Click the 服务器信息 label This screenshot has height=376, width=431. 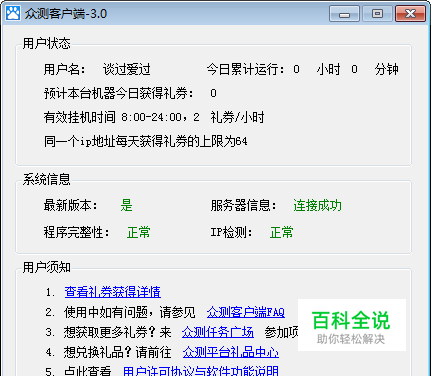pos(243,205)
